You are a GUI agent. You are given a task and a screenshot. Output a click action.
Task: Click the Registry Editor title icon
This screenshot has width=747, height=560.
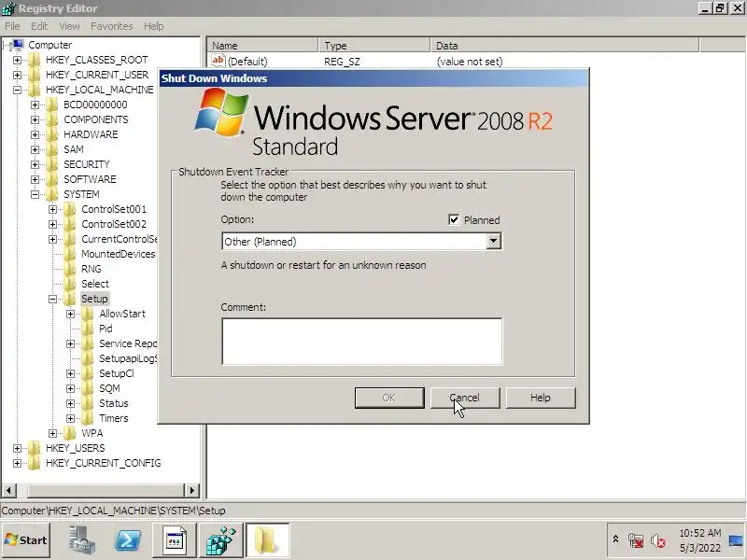point(8,8)
